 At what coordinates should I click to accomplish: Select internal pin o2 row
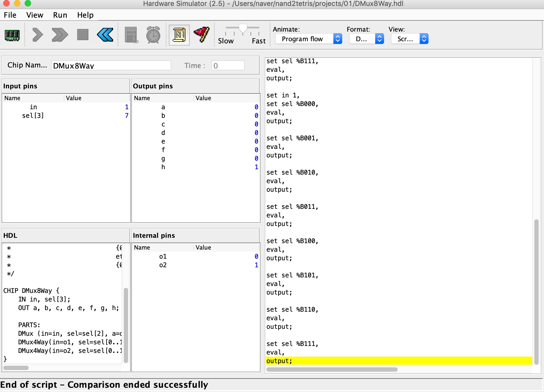pyautogui.click(x=196, y=265)
